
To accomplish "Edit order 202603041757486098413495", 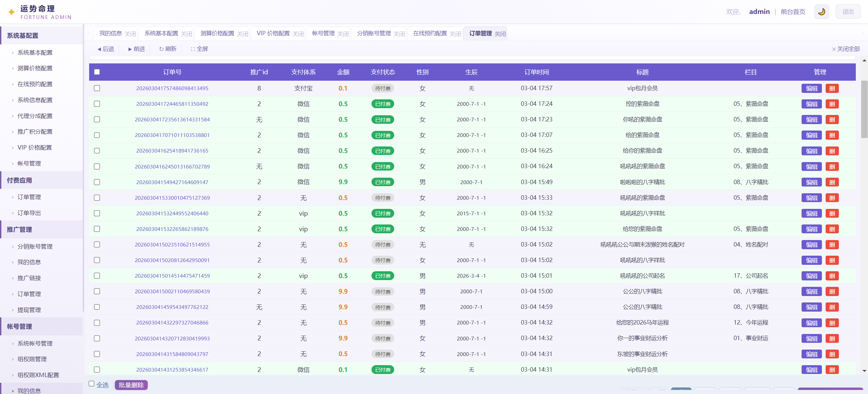I will click(x=812, y=88).
